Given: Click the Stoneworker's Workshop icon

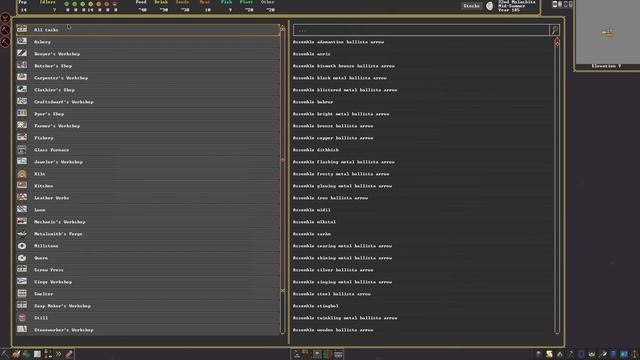Looking at the screenshot, I should point(22,329).
